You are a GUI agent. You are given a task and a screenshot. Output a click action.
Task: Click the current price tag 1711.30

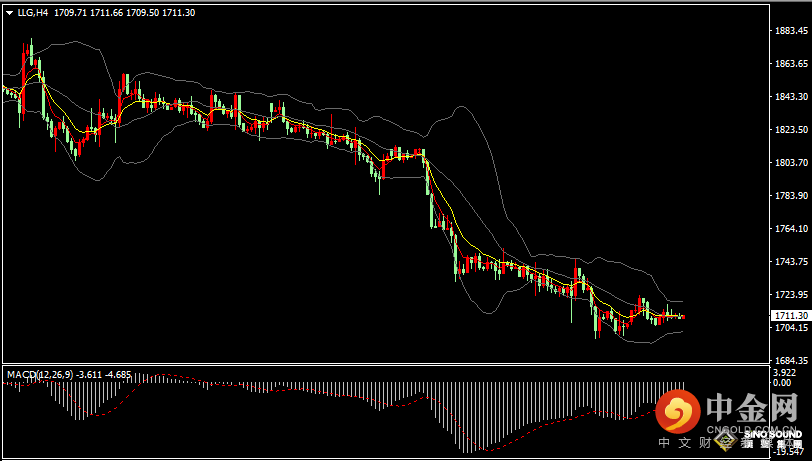[790, 315]
